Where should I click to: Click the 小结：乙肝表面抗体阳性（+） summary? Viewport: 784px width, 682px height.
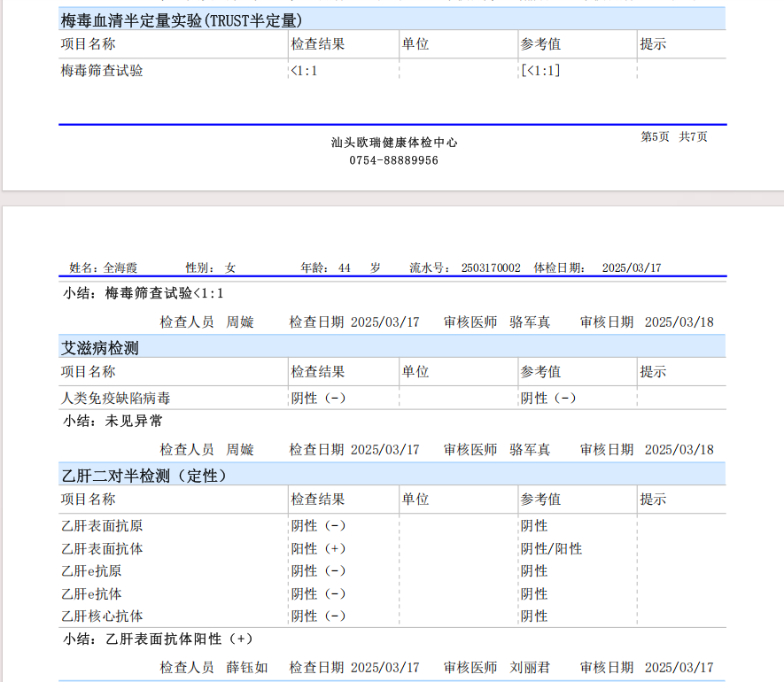point(159,639)
